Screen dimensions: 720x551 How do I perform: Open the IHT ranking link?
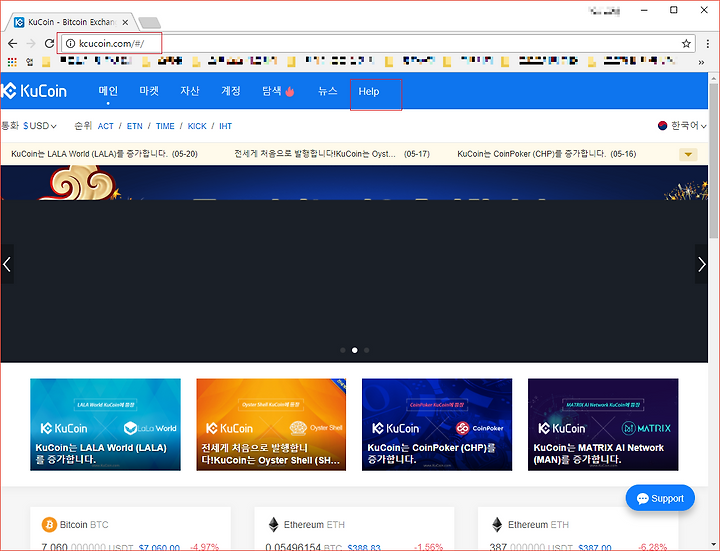pos(225,126)
